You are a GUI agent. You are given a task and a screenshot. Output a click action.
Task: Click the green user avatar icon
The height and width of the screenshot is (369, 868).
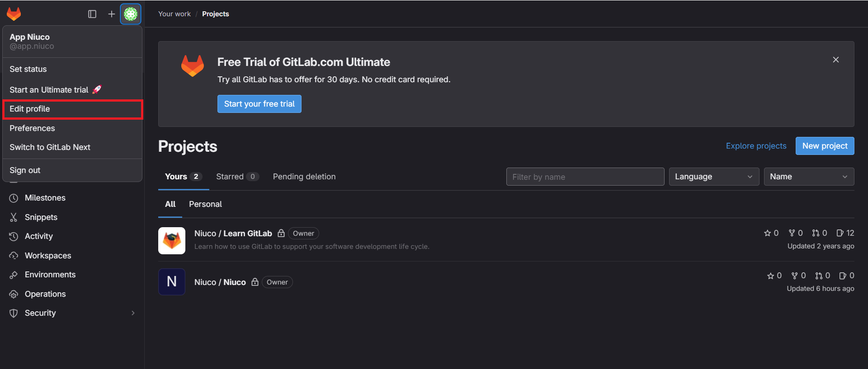point(131,14)
